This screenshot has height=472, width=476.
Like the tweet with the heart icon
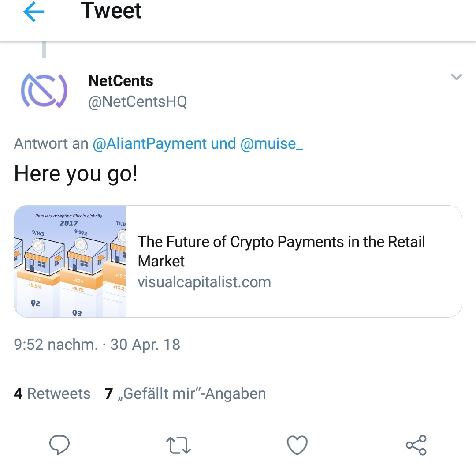pos(297,445)
